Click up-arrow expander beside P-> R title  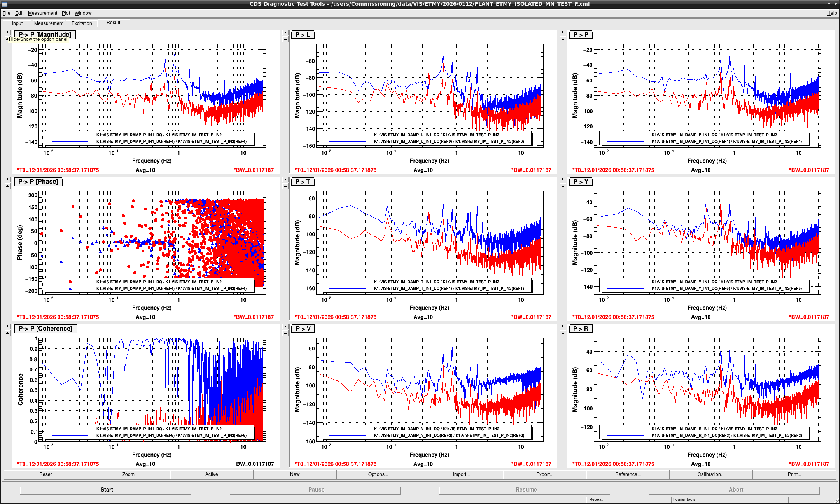point(563,333)
